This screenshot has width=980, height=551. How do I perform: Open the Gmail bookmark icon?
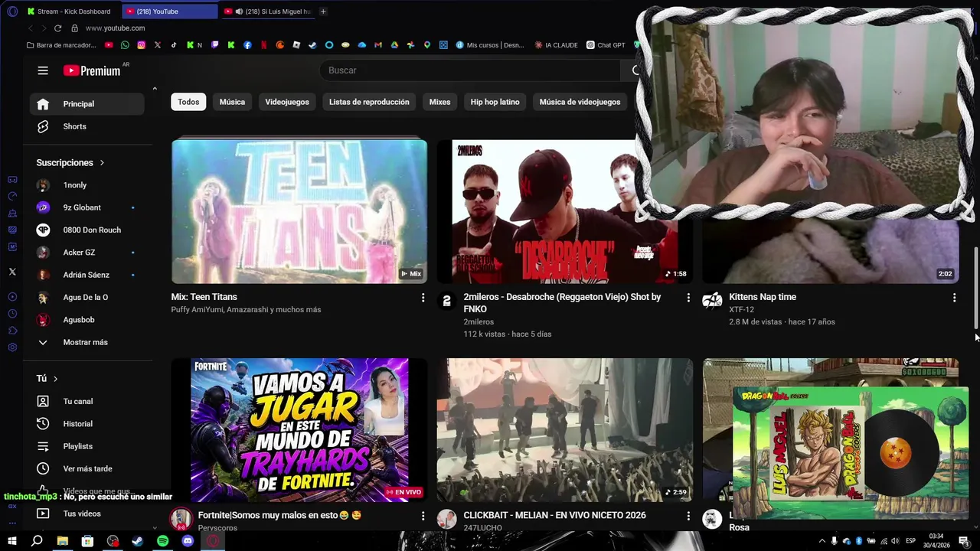coord(378,45)
